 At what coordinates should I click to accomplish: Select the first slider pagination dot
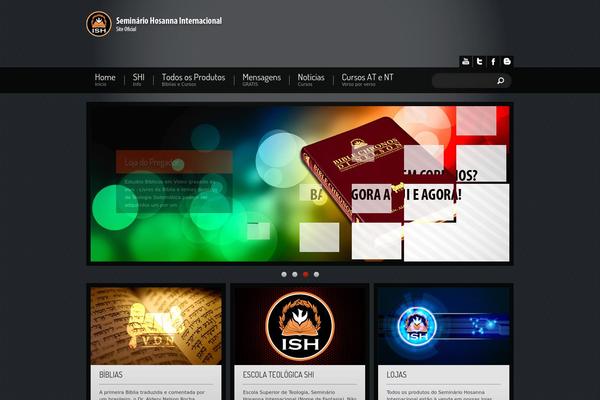(x=284, y=274)
